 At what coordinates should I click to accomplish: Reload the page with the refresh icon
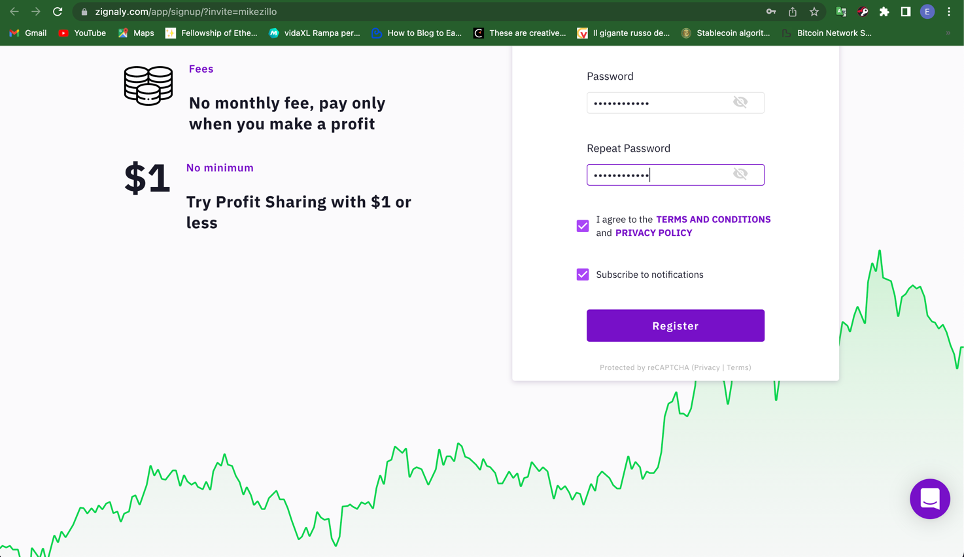tap(57, 12)
